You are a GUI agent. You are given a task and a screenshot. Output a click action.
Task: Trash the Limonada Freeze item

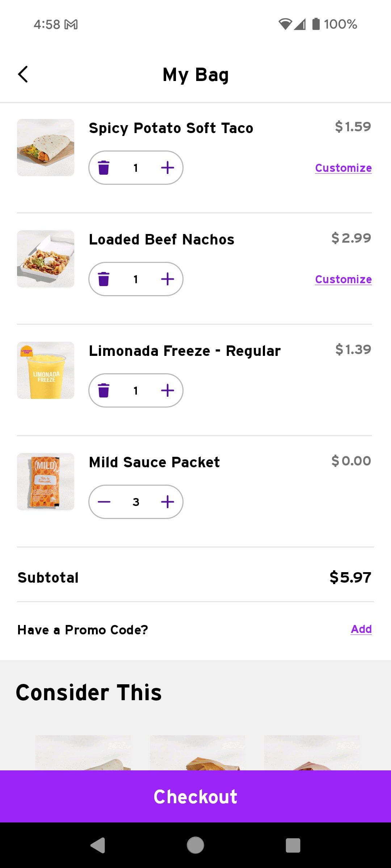pos(104,391)
